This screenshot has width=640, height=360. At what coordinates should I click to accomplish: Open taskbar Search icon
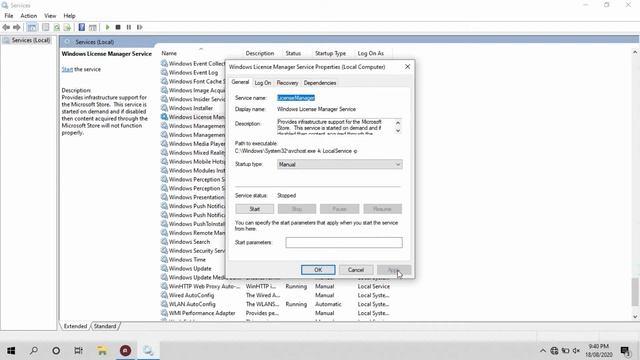tap(34, 350)
